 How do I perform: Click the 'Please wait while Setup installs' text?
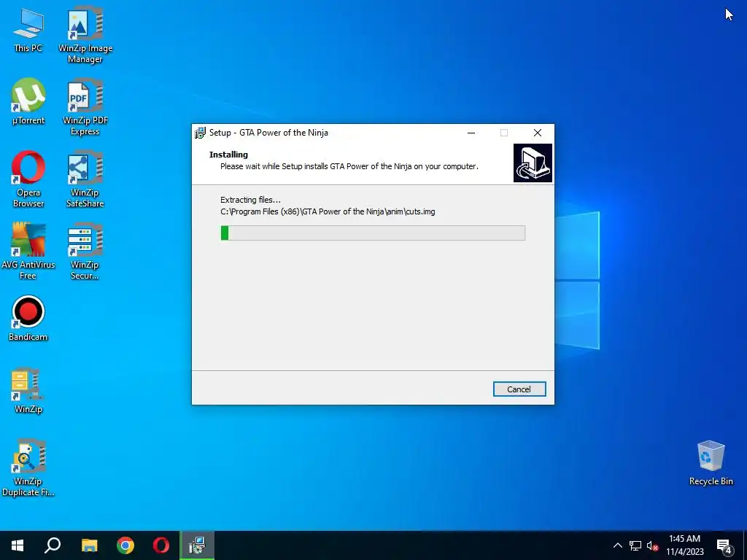(349, 166)
